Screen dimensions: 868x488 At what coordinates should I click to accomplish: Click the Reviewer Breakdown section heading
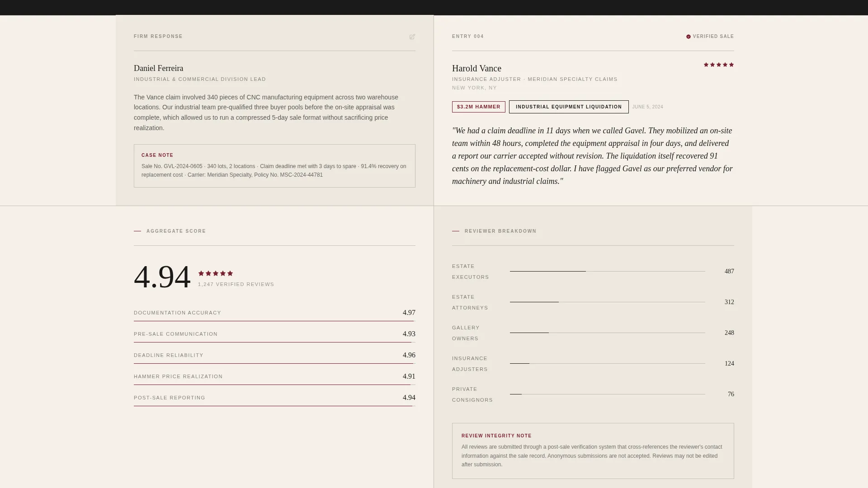500,231
